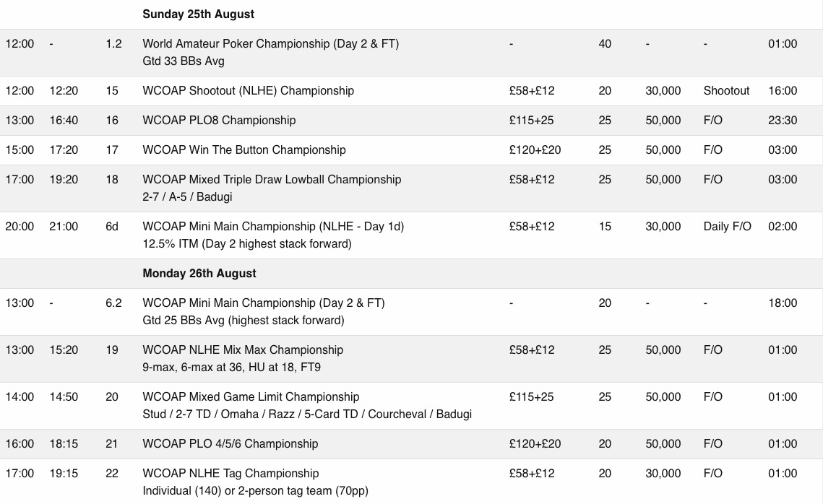
Task: Select World Amateur Poker Championship Day 2 row
Action: 412,53
